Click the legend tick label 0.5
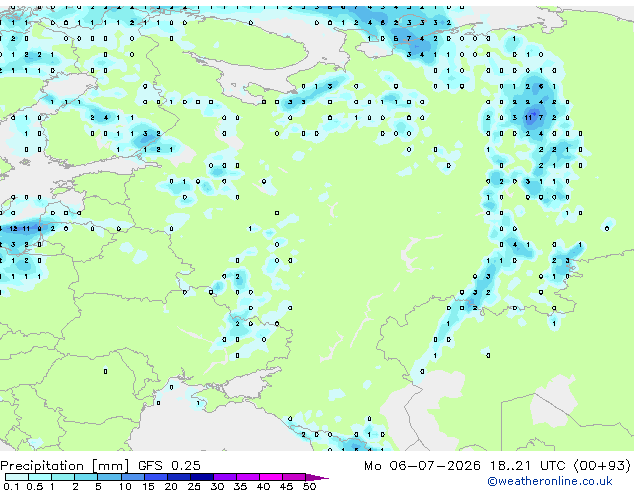This screenshot has height=490, width=634. 36,486
